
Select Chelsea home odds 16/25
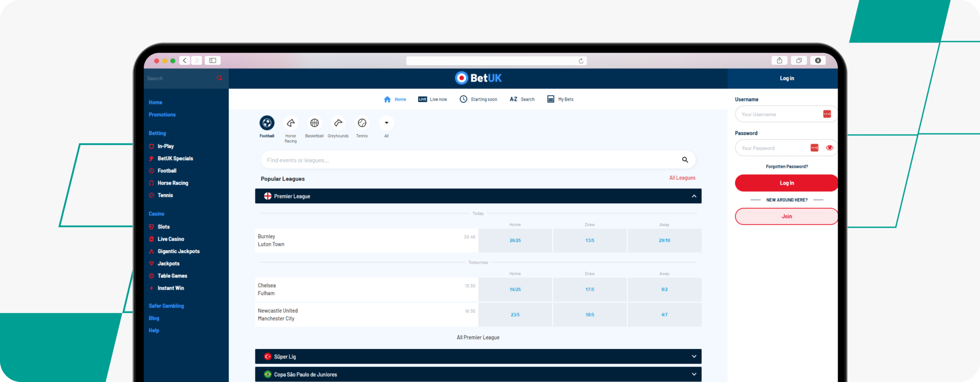point(515,290)
